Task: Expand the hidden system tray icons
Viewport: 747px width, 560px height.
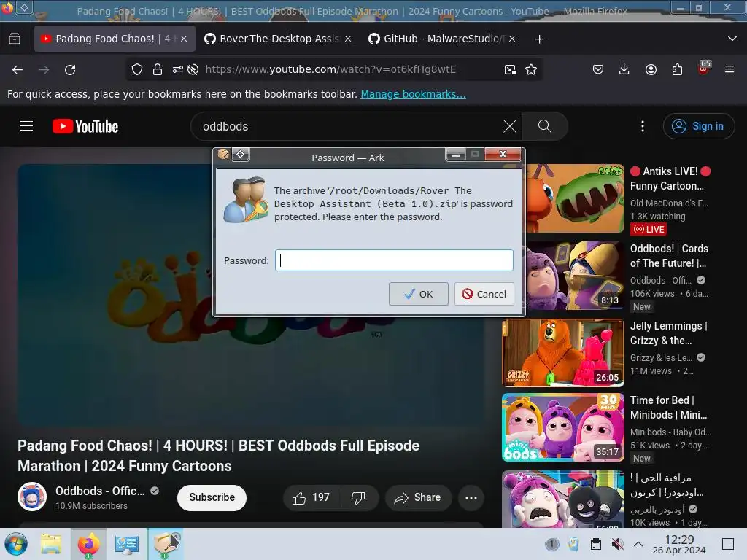Action: 638,544
